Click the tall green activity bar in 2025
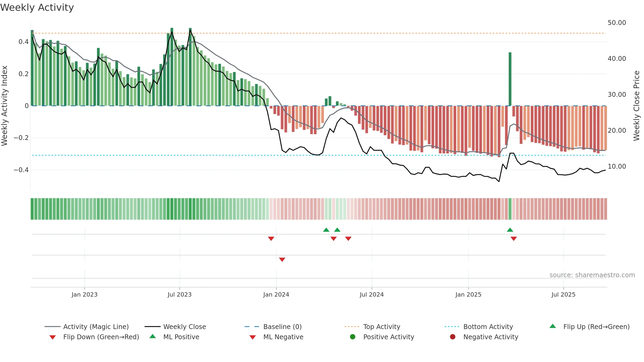The height and width of the screenshot is (362, 644). [x=510, y=79]
